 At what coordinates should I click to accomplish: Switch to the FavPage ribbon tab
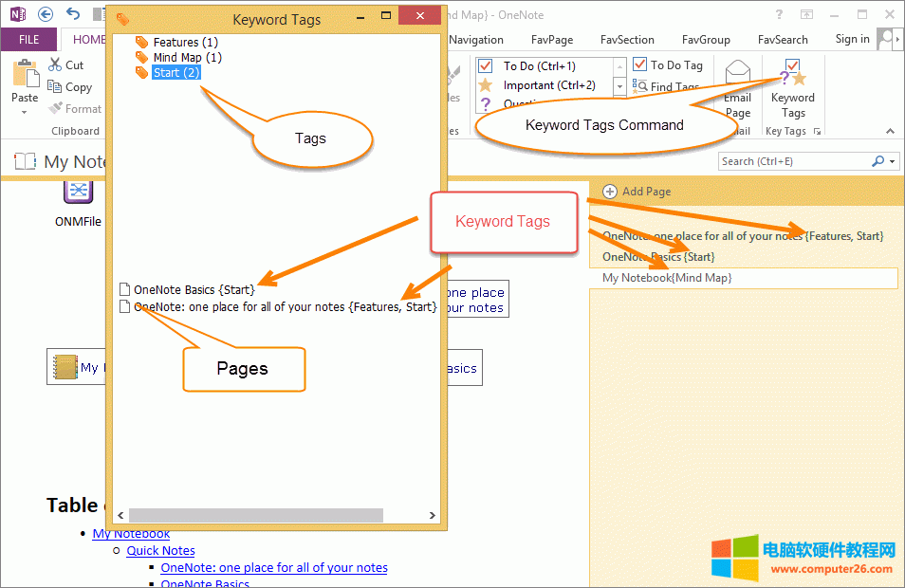click(x=551, y=40)
